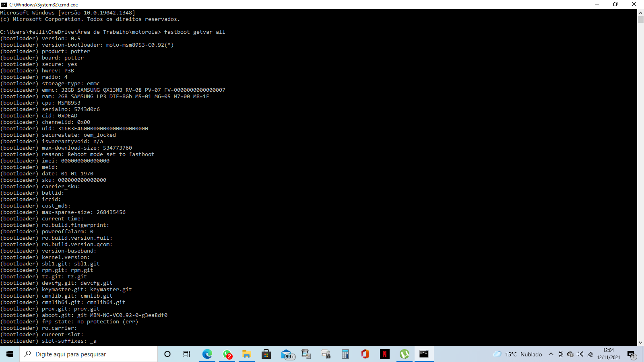
Task: Click line 'date: 01-01-1970'
Action: [x=47, y=174]
